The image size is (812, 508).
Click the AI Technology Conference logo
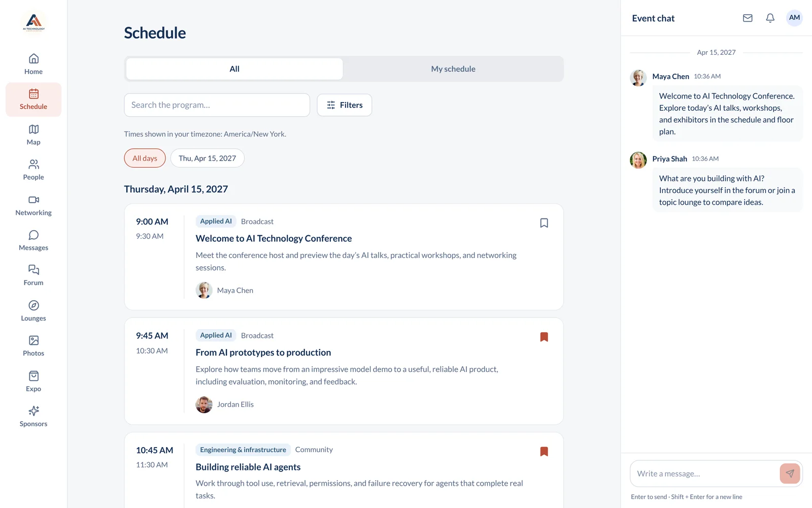[x=33, y=22]
